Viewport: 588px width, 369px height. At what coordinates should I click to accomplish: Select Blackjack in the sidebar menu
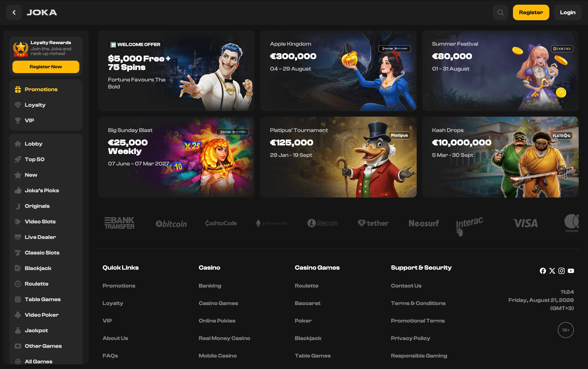(46, 268)
